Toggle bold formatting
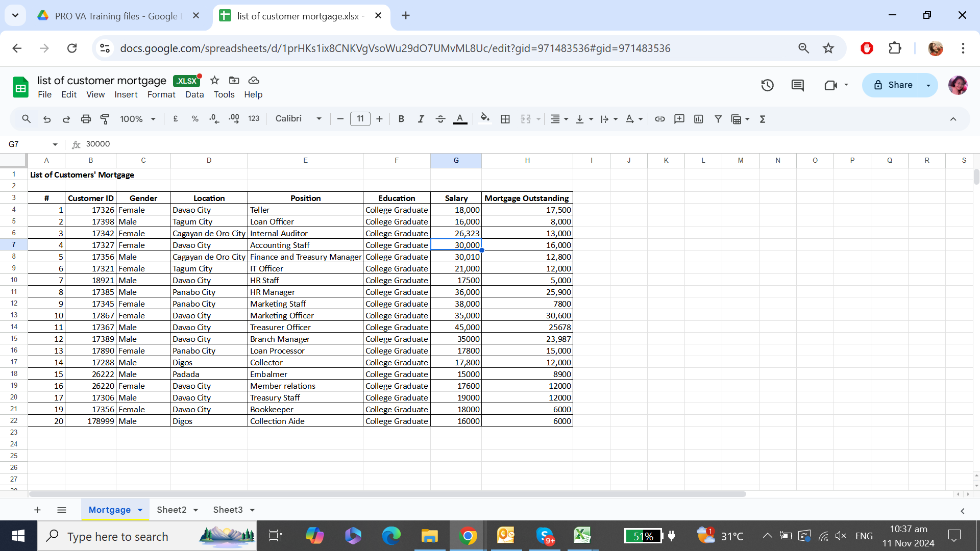 point(401,119)
